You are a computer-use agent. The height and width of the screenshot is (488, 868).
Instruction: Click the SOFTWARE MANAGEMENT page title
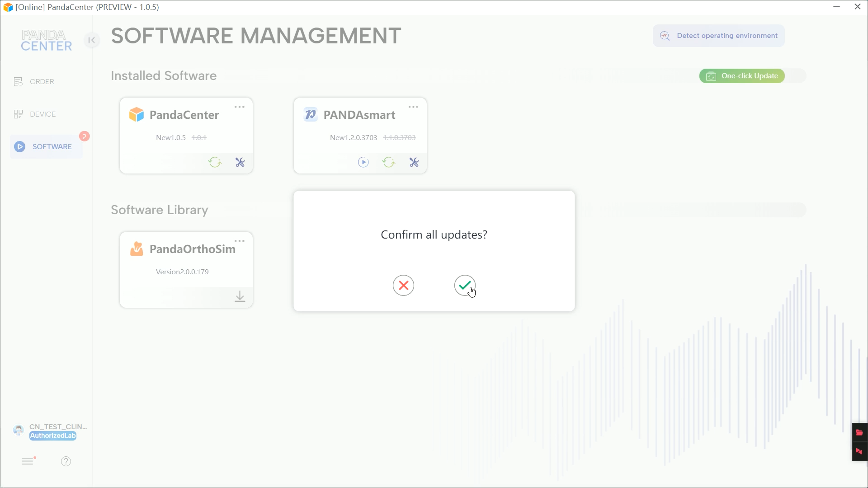[x=256, y=36]
